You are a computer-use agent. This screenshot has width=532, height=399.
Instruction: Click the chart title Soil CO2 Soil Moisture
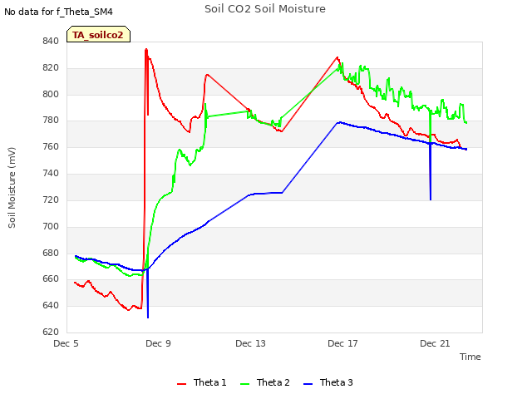265,9
